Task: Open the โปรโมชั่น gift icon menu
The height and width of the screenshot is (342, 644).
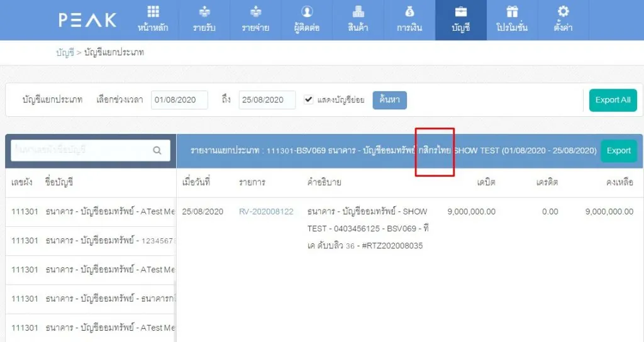Action: click(x=512, y=19)
